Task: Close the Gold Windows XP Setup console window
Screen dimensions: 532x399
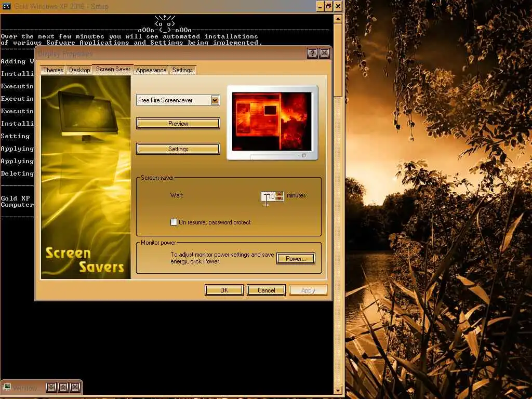Action: pos(338,6)
